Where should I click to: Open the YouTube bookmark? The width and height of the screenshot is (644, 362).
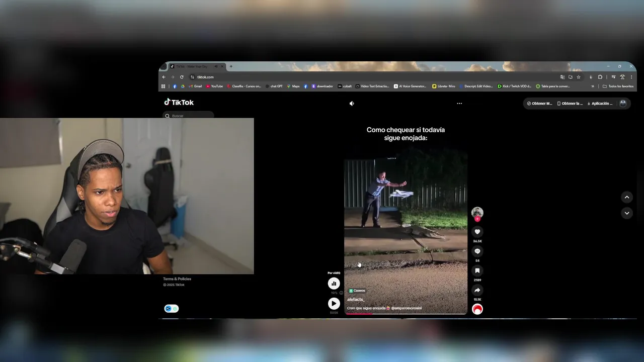[214, 86]
